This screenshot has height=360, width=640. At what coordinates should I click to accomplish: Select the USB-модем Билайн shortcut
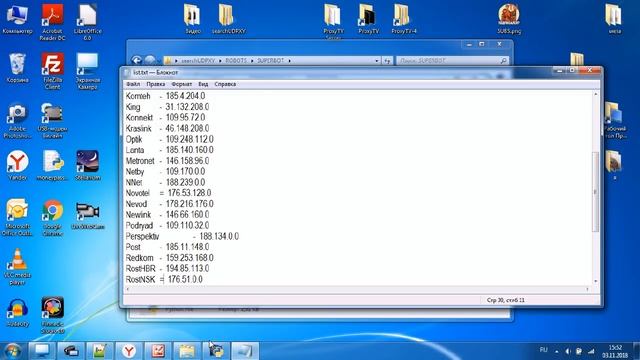click(52, 120)
